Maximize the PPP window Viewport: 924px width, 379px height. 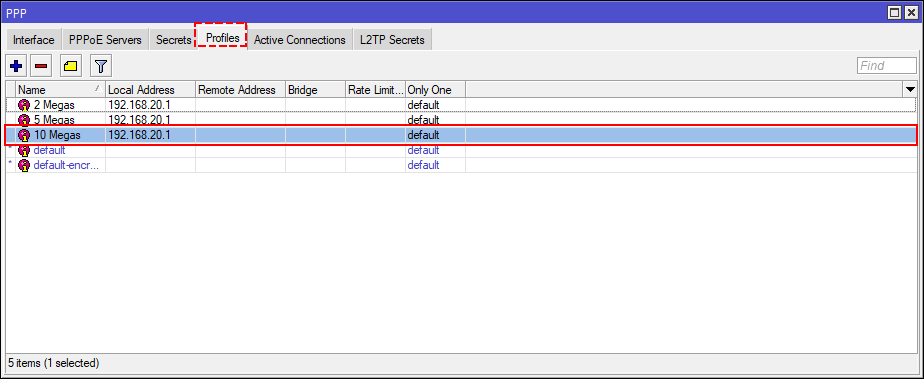pos(895,12)
